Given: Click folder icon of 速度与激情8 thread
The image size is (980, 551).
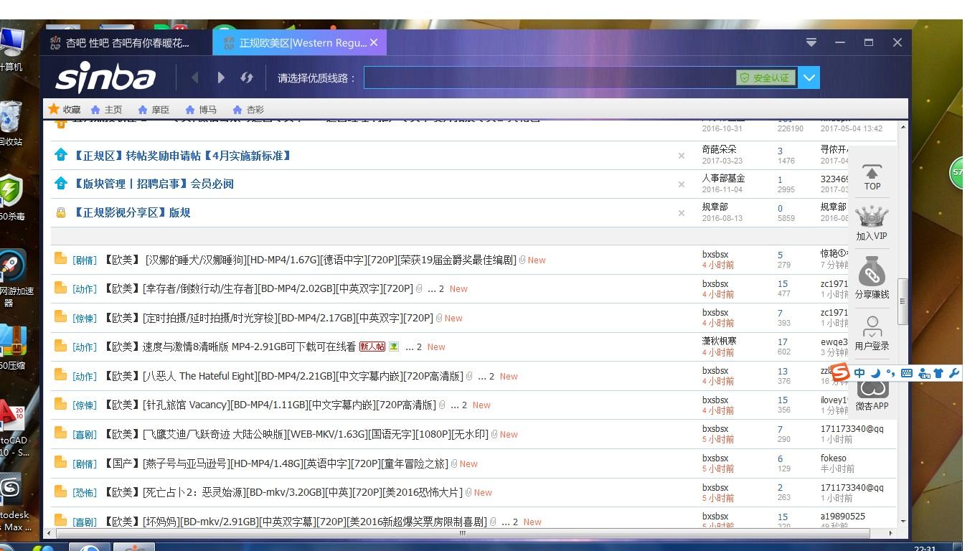Looking at the screenshot, I should point(61,346).
